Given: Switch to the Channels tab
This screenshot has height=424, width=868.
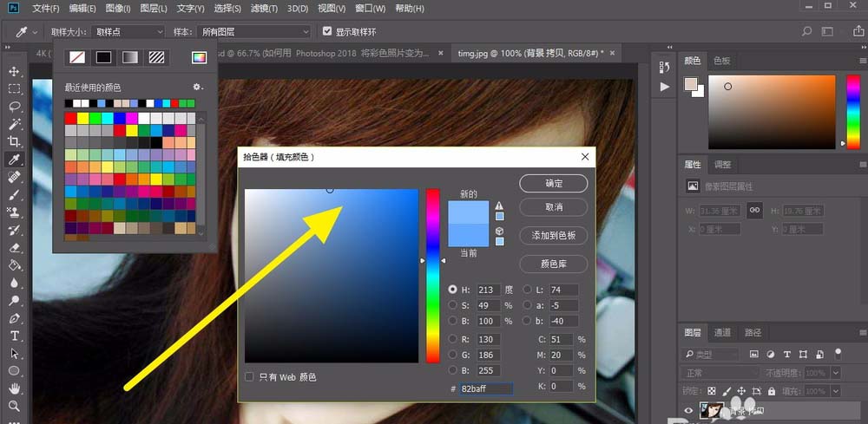Looking at the screenshot, I should (x=722, y=332).
